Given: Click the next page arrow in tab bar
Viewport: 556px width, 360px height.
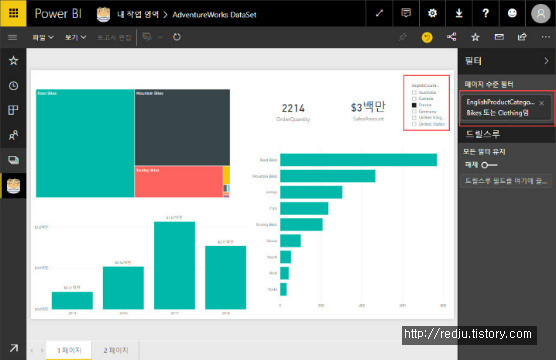Looking at the screenshot, I should pyautogui.click(x=42, y=350).
